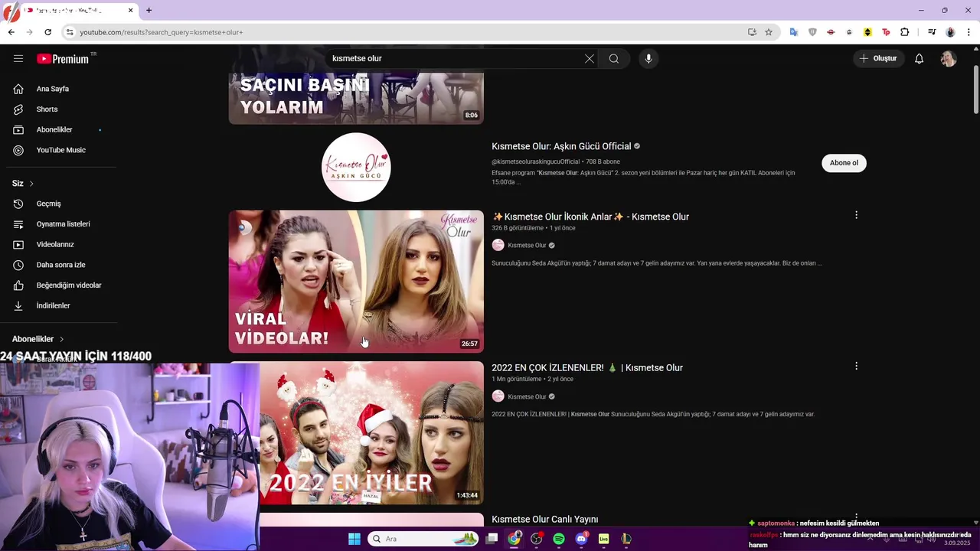Go back in browser
The image size is (980, 551).
point(11,32)
